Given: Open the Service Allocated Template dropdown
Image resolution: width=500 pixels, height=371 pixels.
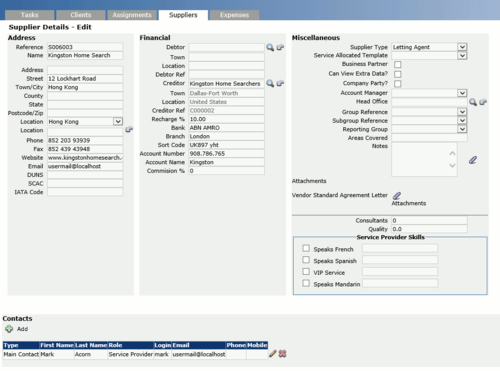Looking at the screenshot, I should (462, 55).
